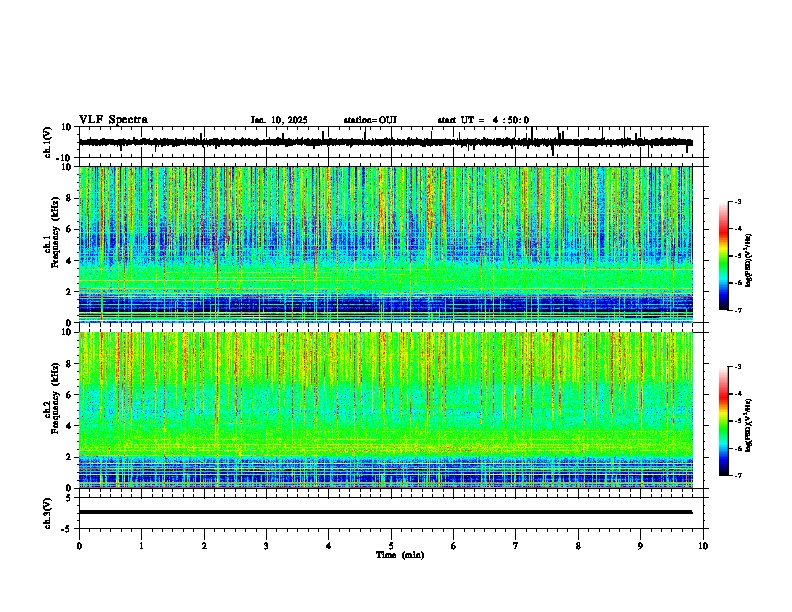The height and width of the screenshot is (612, 792).
Task: Click the "6" kHz tick on ch.1 spectrogram axis
Action: (69, 229)
